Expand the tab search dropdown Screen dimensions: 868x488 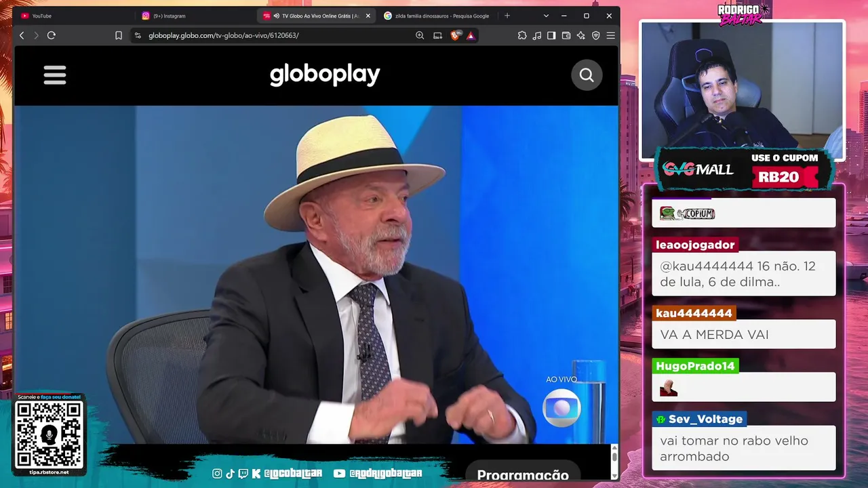coord(546,16)
